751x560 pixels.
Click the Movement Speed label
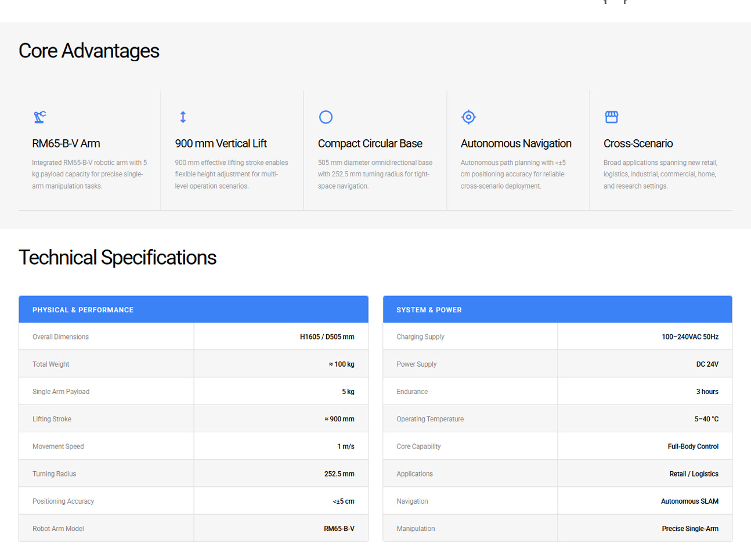pos(58,446)
